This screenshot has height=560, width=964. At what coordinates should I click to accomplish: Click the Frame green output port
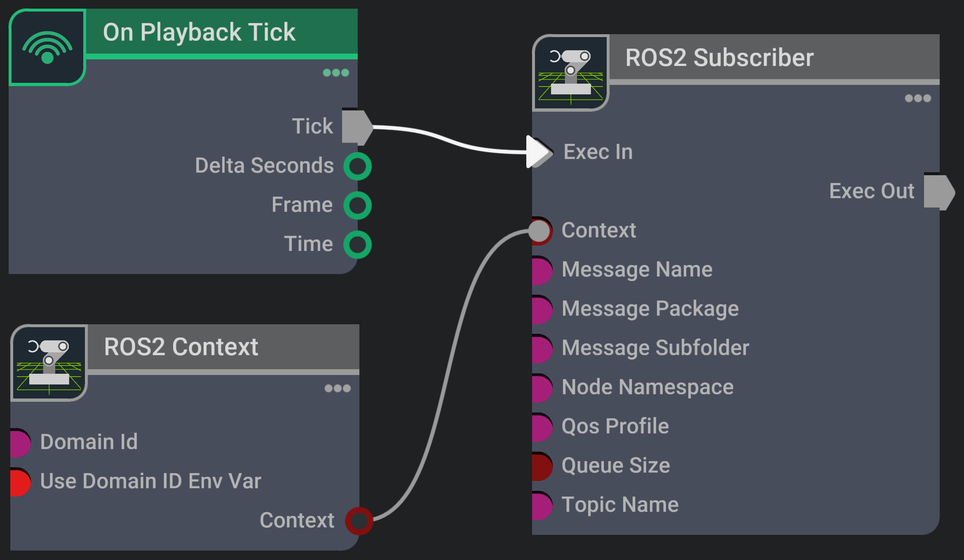pyautogui.click(x=357, y=205)
